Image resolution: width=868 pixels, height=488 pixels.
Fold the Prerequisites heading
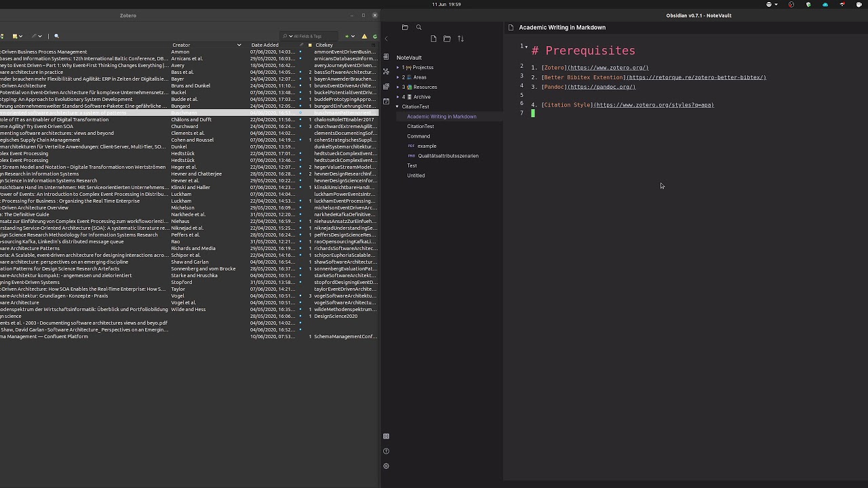pyautogui.click(x=526, y=47)
